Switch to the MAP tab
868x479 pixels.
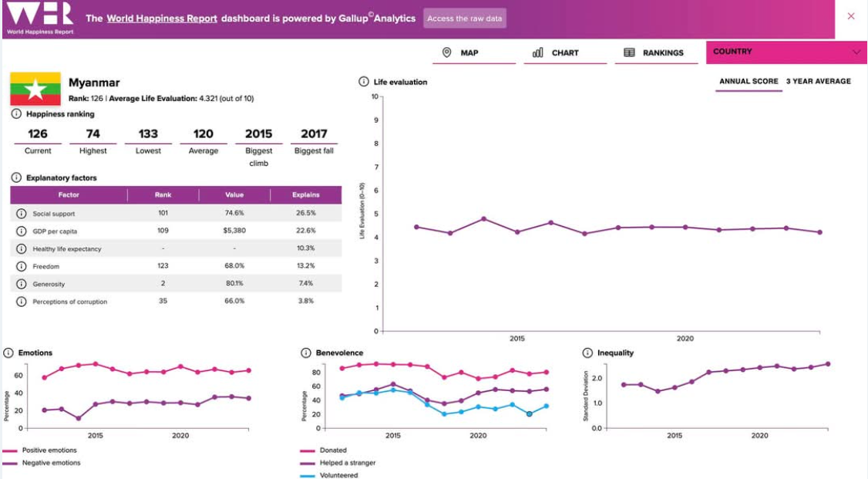pyautogui.click(x=474, y=52)
